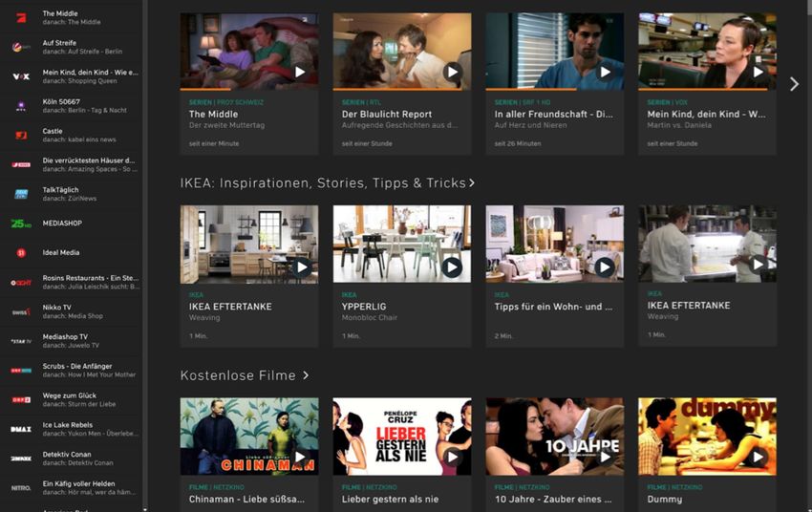Open the IKEA Inspirationen section heading
This screenshot has height=512, width=812.
coord(323,182)
